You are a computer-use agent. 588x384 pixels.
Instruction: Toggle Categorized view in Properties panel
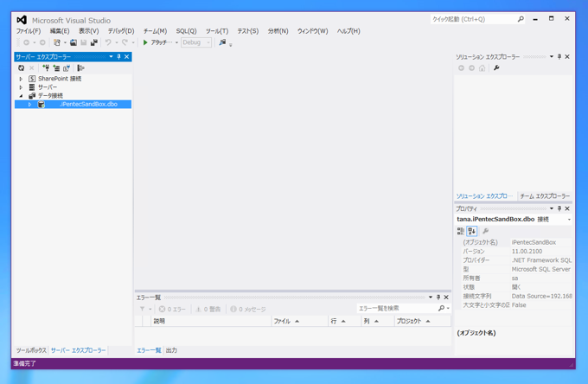[x=461, y=231]
